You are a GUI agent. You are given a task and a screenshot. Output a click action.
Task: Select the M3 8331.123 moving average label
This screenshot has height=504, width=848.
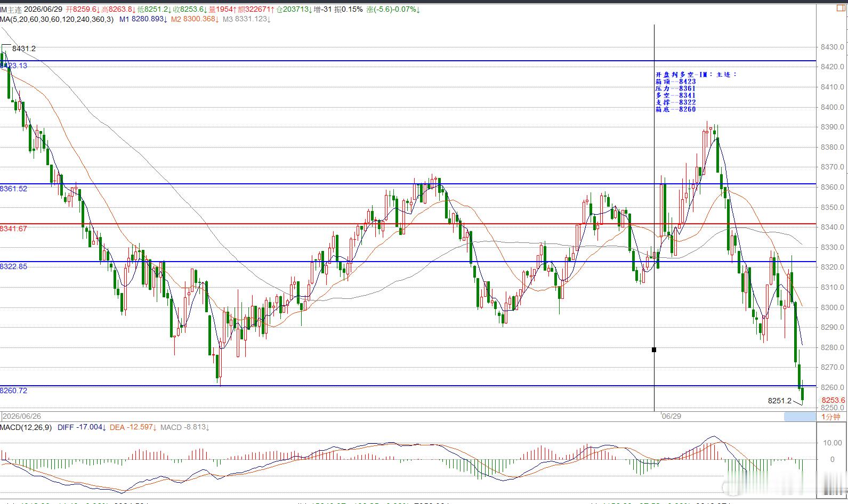pyautogui.click(x=247, y=19)
